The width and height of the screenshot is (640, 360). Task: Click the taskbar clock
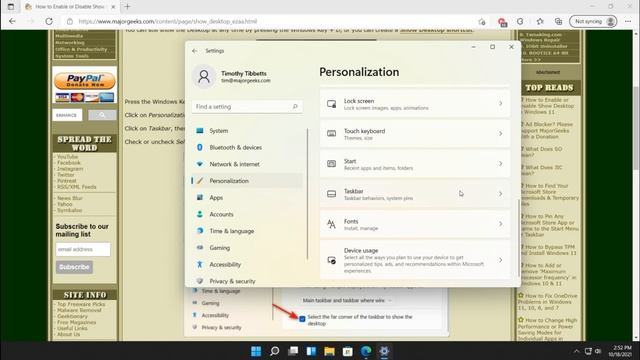620,351
